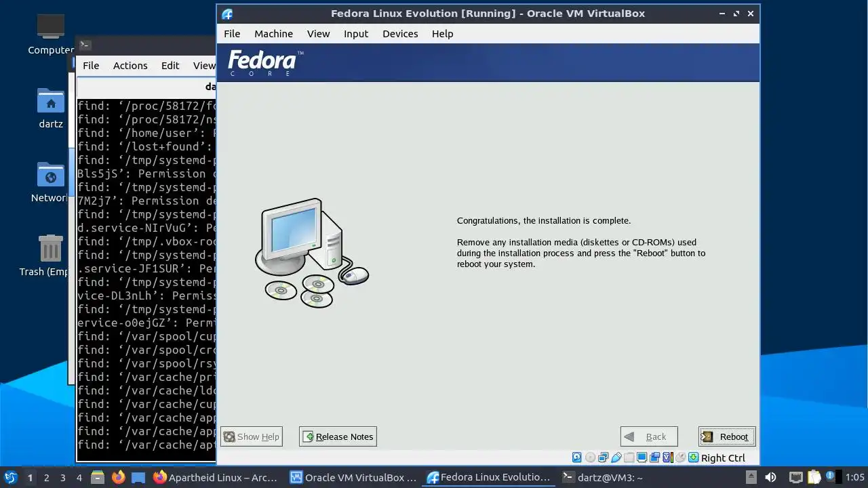Click the show desktop icon in taskbar

[x=138, y=477]
